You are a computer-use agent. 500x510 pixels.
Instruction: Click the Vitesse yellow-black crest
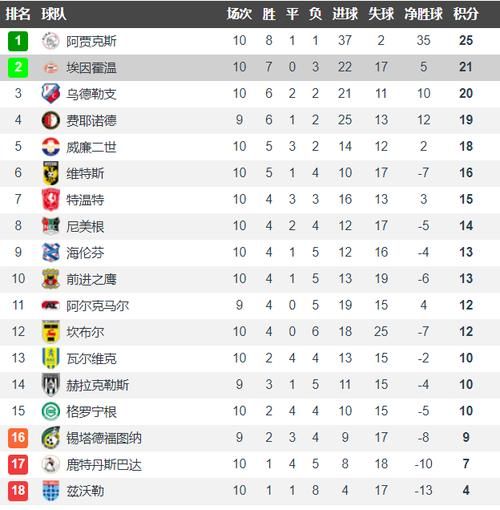tap(51, 173)
